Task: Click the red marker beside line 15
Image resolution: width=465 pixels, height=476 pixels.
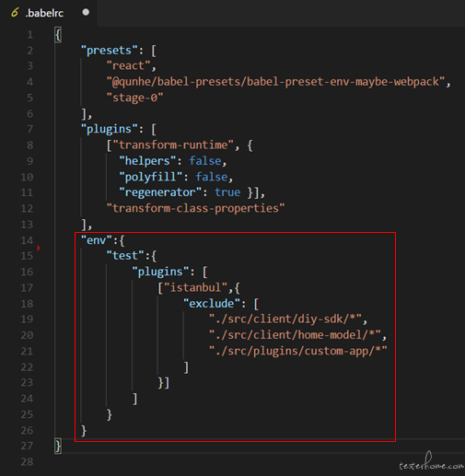Action: [x=39, y=248]
